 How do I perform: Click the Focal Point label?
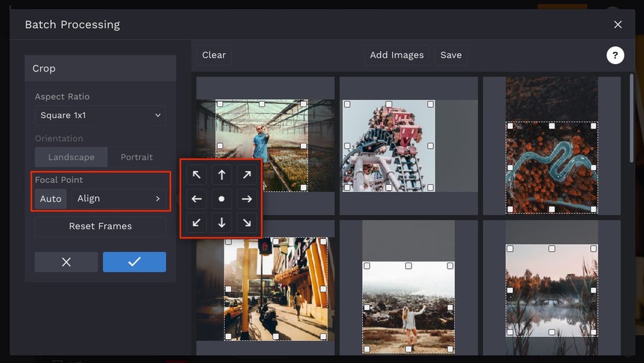tap(59, 180)
